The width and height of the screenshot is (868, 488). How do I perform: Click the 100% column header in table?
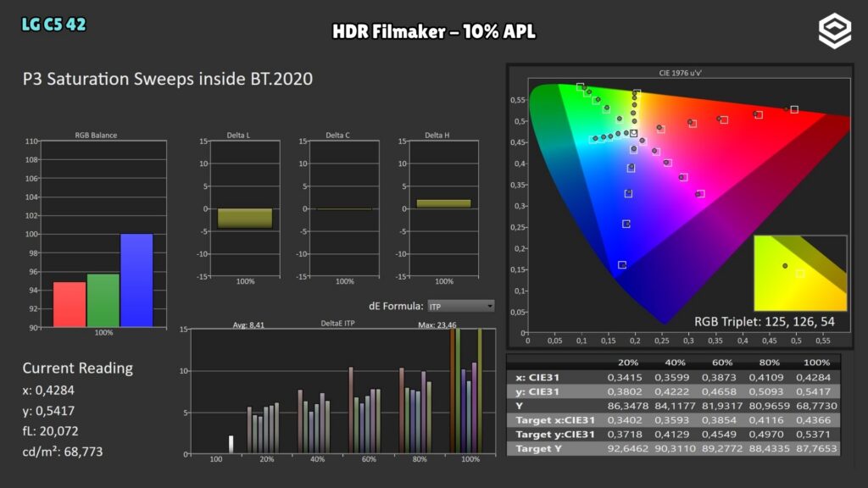pos(816,363)
